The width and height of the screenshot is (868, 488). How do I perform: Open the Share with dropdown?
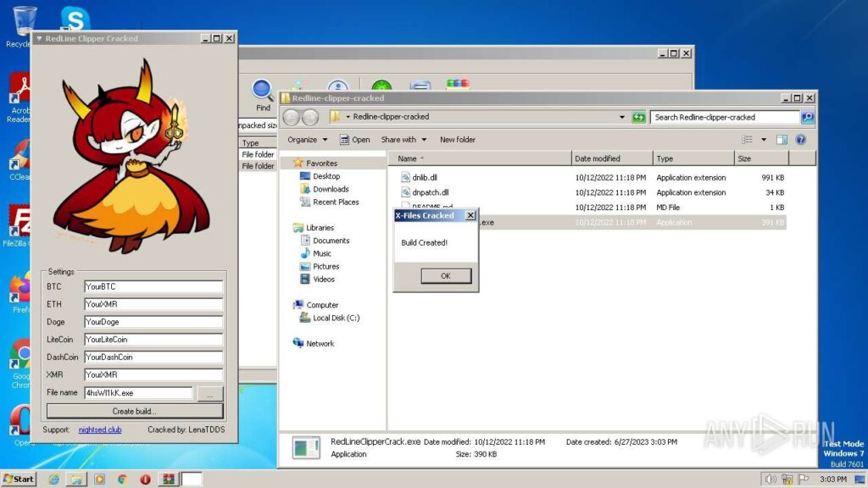(x=403, y=140)
